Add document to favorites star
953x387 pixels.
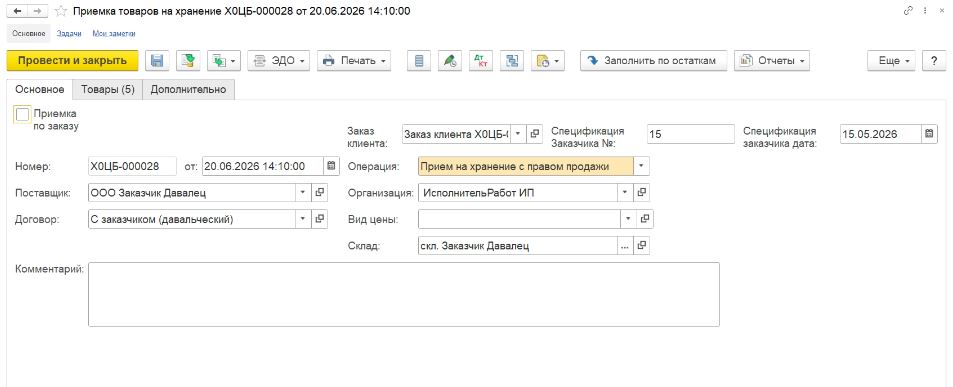point(61,11)
